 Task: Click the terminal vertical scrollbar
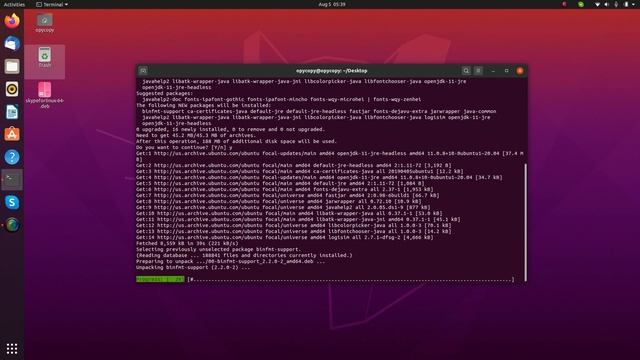click(x=525, y=222)
